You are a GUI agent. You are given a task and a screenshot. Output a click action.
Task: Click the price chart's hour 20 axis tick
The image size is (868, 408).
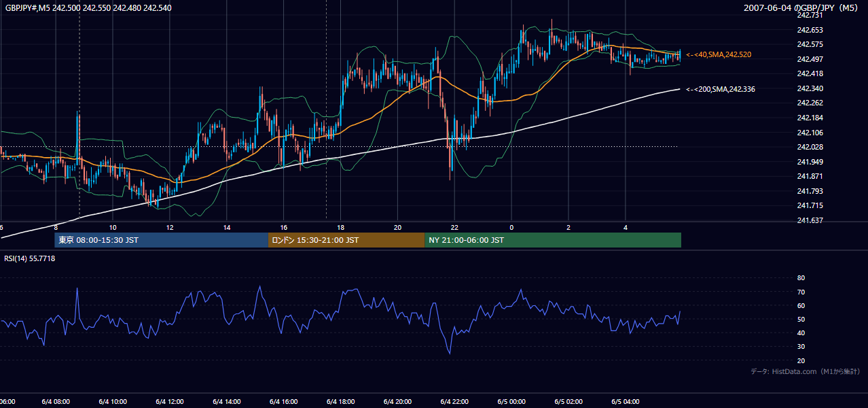click(398, 227)
